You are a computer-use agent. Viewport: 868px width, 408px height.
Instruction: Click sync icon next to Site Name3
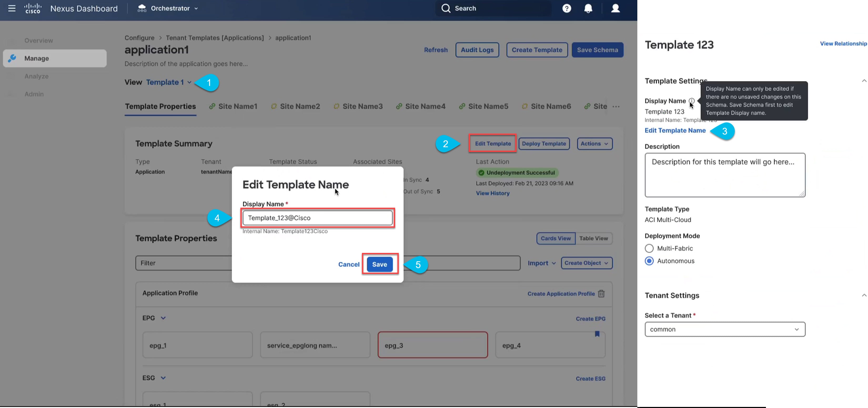[x=336, y=106]
